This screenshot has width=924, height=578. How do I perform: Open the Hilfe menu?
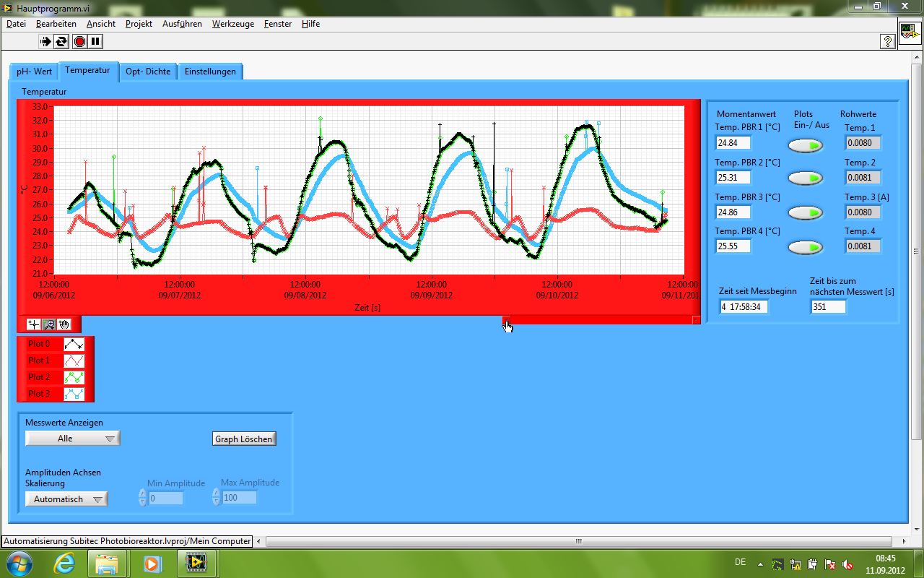pos(310,24)
